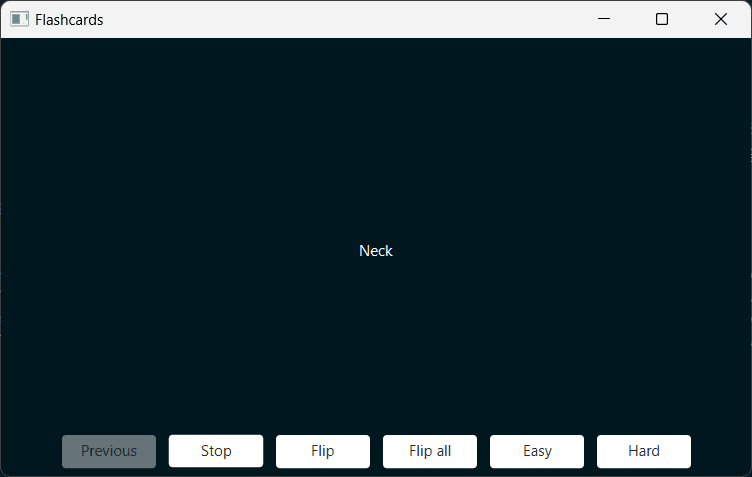The width and height of the screenshot is (752, 477).
Task: Click the gap between Easy and Hard buttons
Action: pyautogui.click(x=590, y=451)
